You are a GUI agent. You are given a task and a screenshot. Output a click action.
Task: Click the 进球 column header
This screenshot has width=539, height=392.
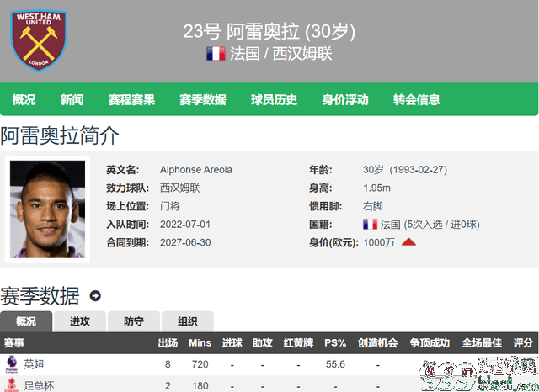232,343
